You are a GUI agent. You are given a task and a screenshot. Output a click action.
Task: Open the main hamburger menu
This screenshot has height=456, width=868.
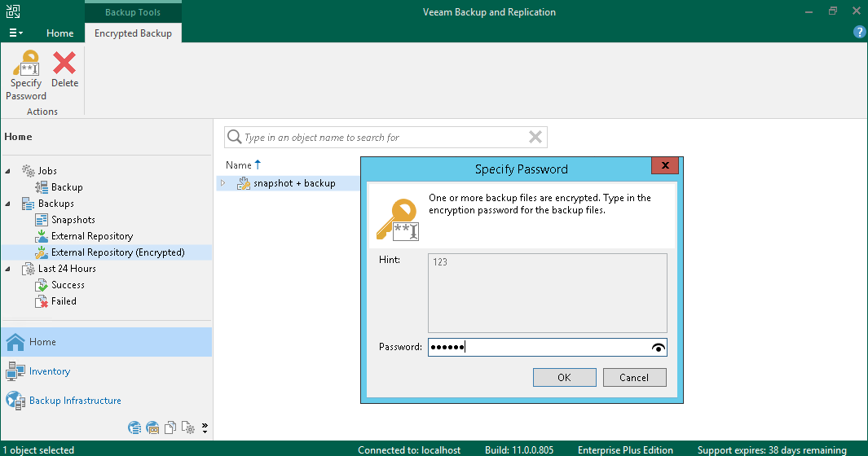15,33
